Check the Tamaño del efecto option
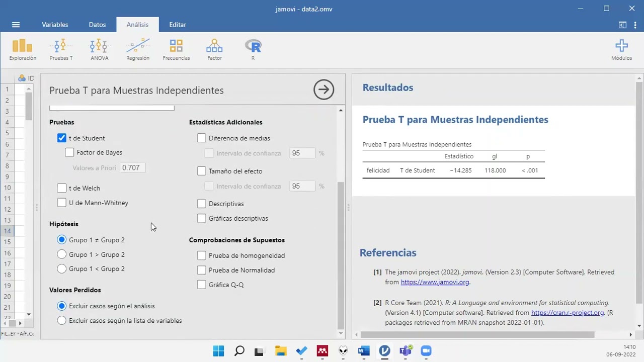The width and height of the screenshot is (644, 362). [x=202, y=171]
